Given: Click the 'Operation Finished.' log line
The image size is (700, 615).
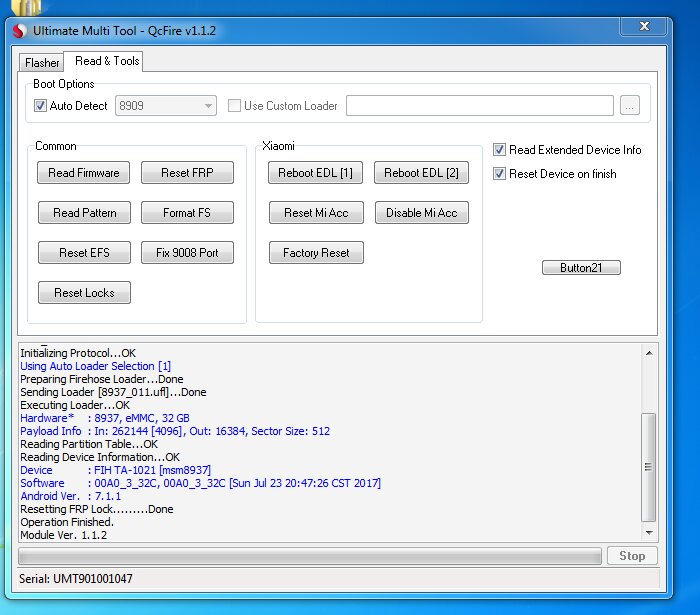Looking at the screenshot, I should pos(67,522).
